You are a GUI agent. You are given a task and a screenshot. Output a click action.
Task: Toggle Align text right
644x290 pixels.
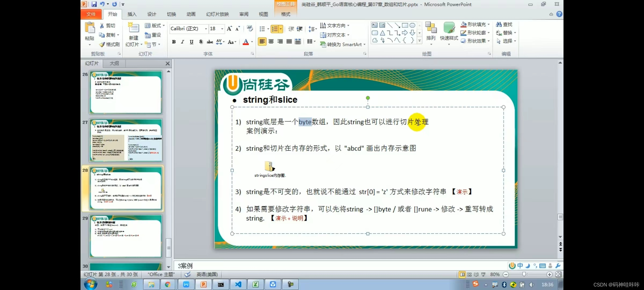click(280, 42)
